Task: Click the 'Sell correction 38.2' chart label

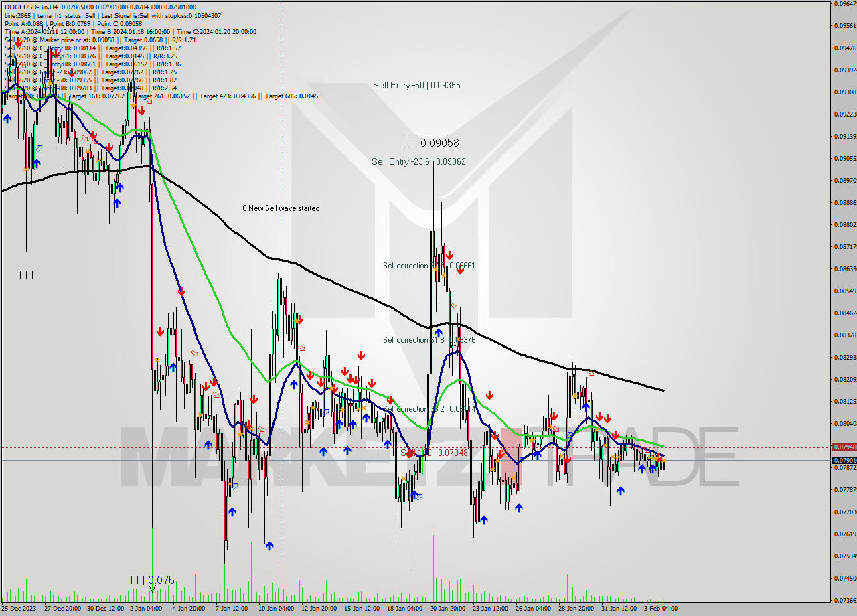Action: 429,409
